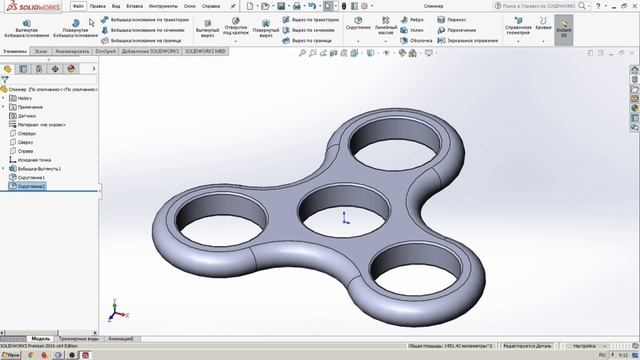Select Исходная точка in the tree

(x=30, y=160)
